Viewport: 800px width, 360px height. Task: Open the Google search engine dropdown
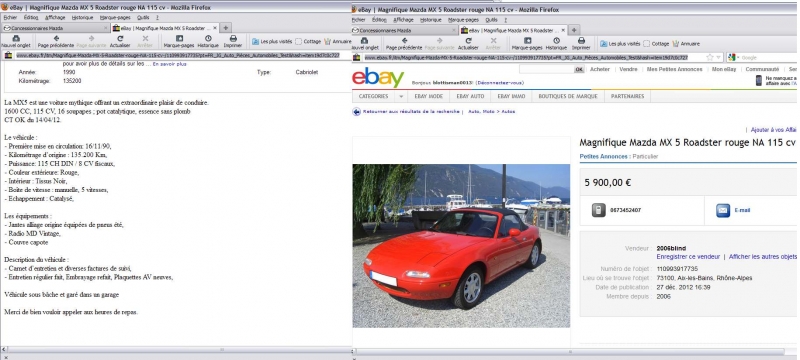733,58
